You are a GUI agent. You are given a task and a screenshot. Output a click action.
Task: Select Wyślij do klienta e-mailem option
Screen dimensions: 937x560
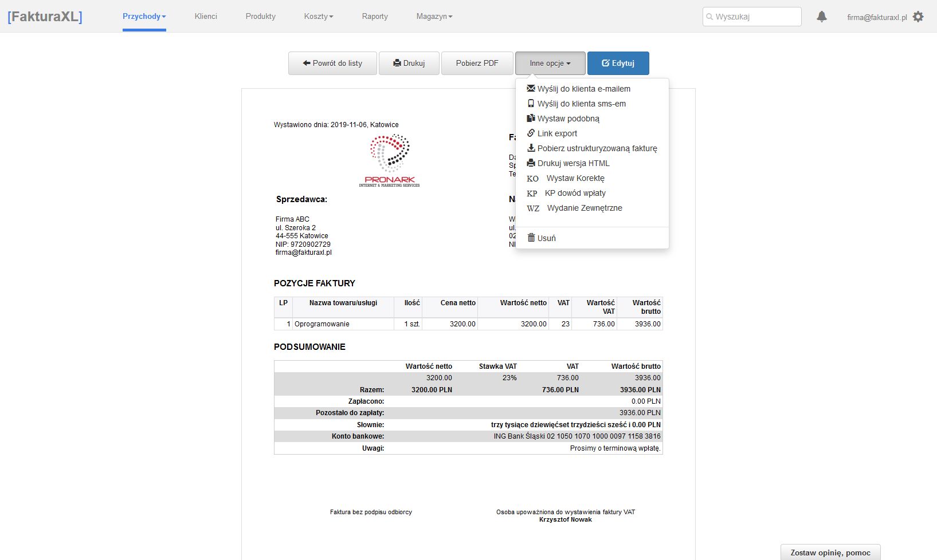(x=592, y=89)
